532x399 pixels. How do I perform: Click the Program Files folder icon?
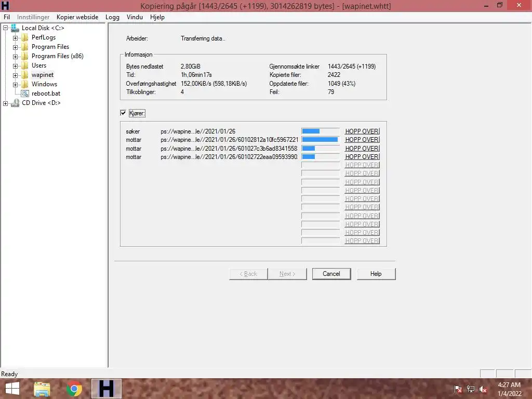tap(25, 47)
